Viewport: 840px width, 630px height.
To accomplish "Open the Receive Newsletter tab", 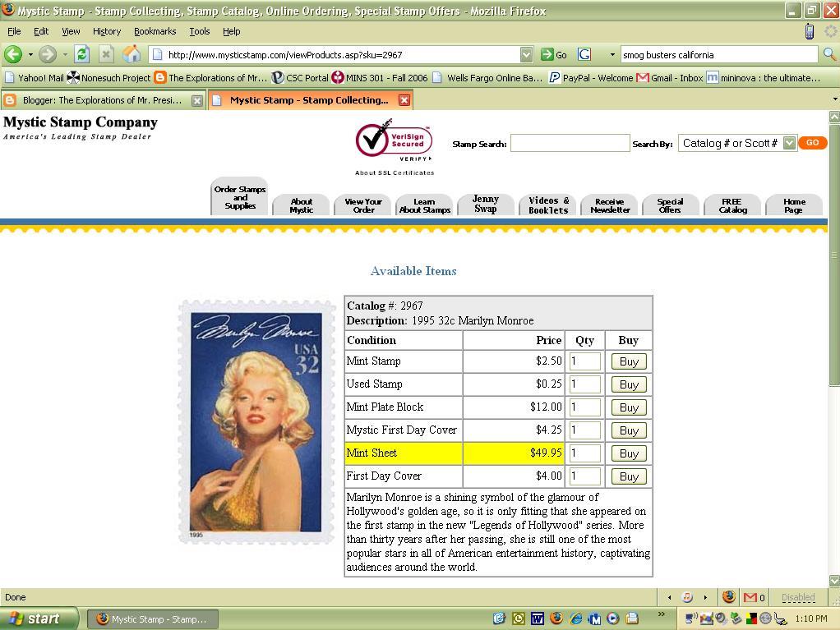I will point(610,205).
